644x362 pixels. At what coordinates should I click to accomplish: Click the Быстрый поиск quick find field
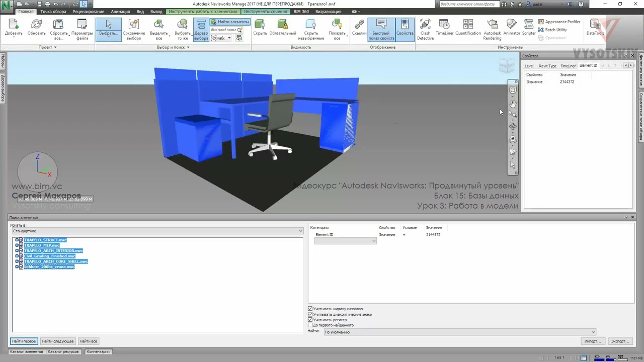point(223,30)
